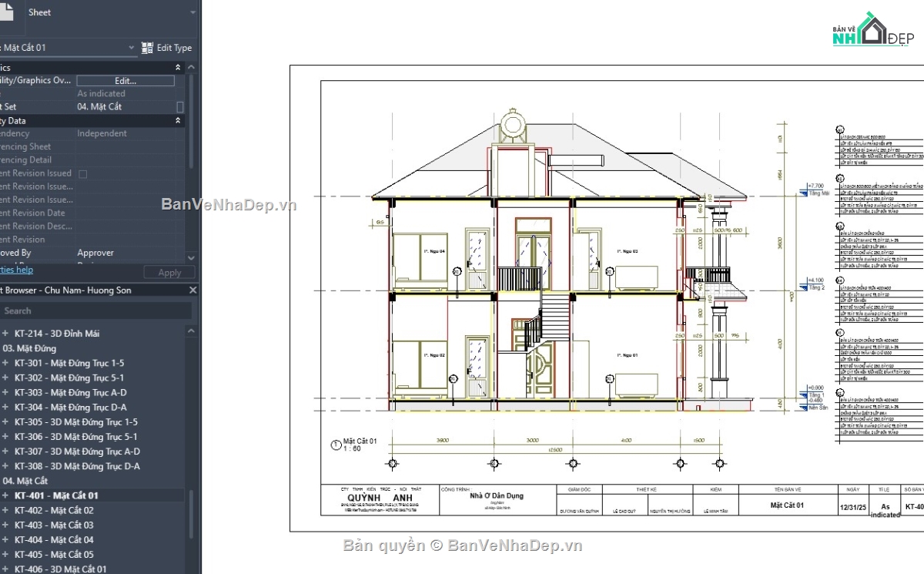Click the Project Browser scroll up arrow

point(192,330)
